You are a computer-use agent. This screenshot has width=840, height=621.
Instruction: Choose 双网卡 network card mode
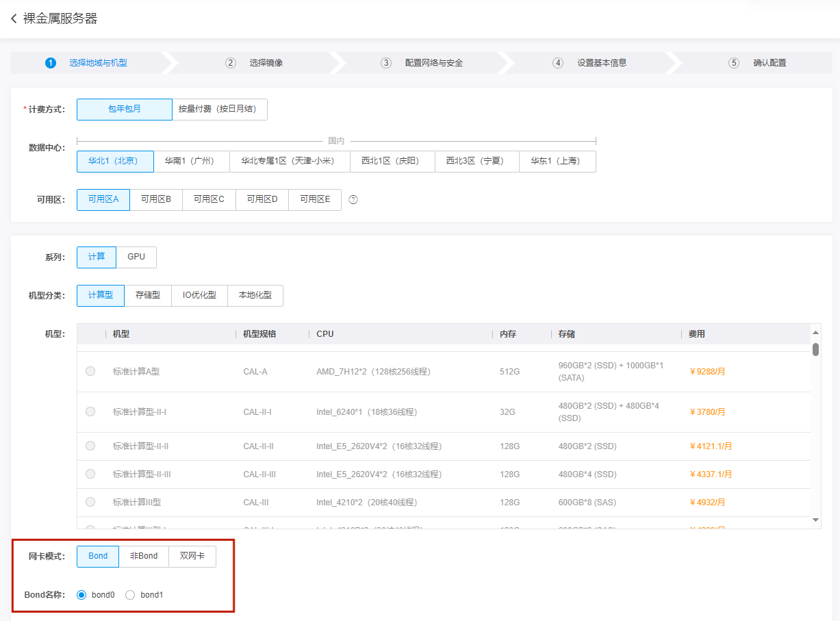coord(192,557)
